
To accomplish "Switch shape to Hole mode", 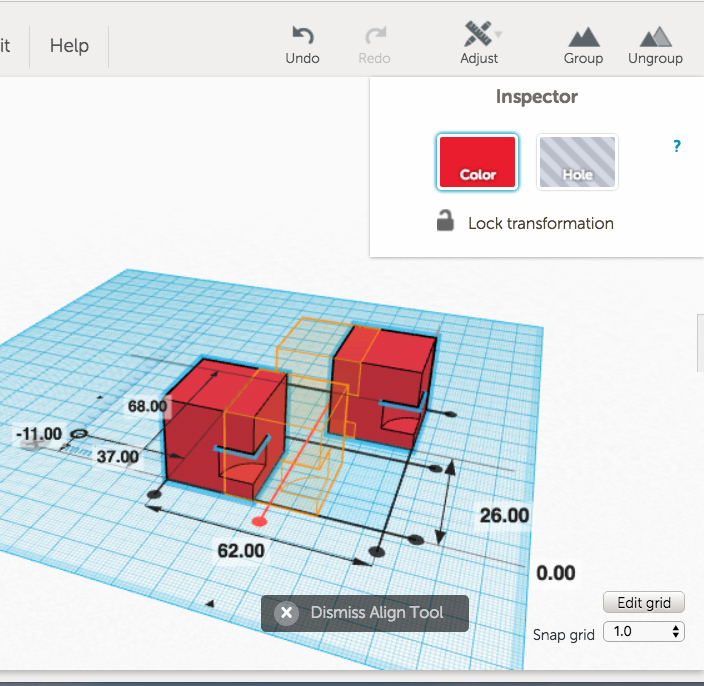I will click(x=577, y=162).
